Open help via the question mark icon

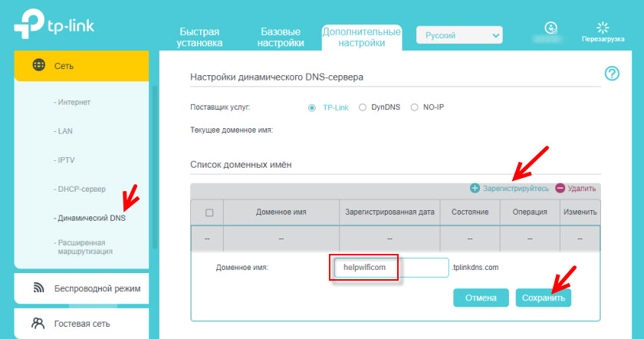pos(611,74)
